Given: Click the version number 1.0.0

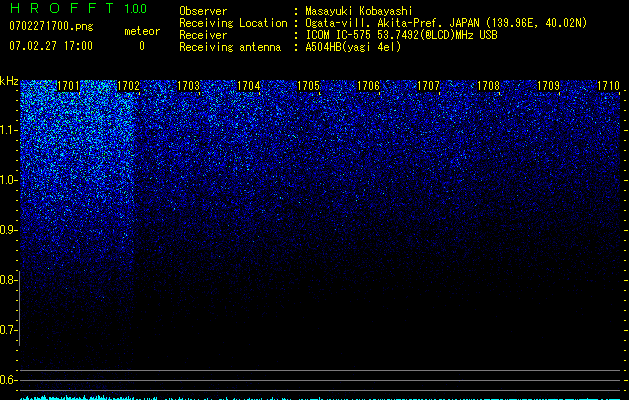Looking at the screenshot, I should pos(136,9).
